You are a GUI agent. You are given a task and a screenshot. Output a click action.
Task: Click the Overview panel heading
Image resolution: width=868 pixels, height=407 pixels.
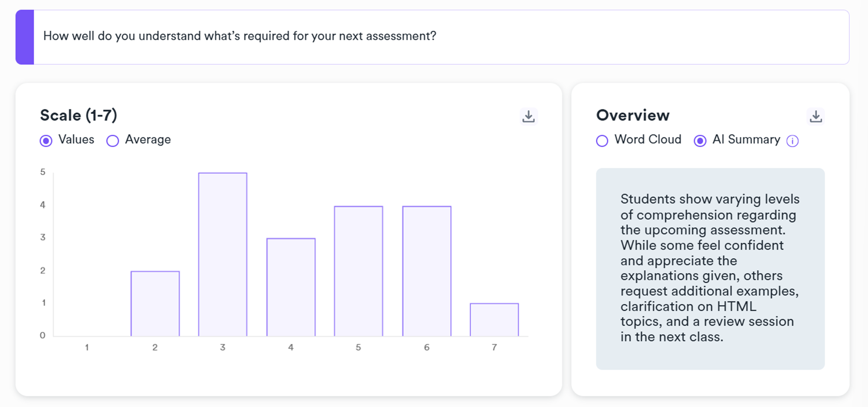pyautogui.click(x=632, y=115)
